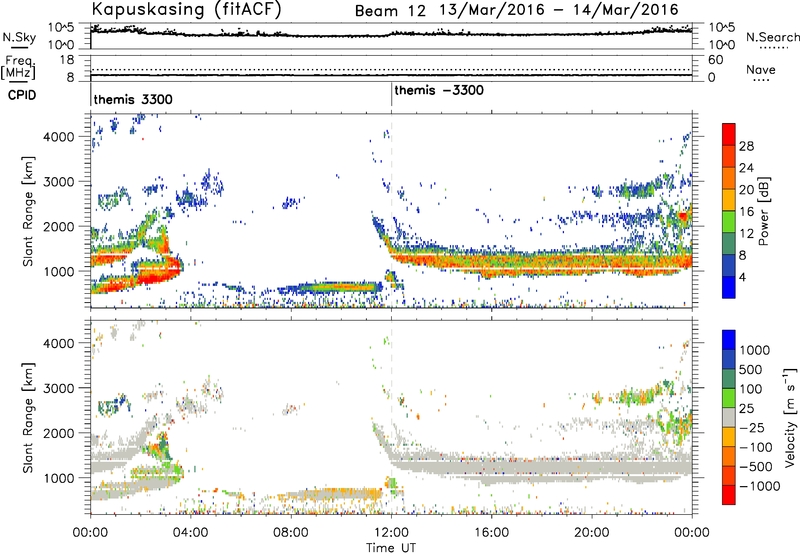Click the "100" velocity colorbar label
The height and width of the screenshot is (554, 800).
(x=751, y=389)
